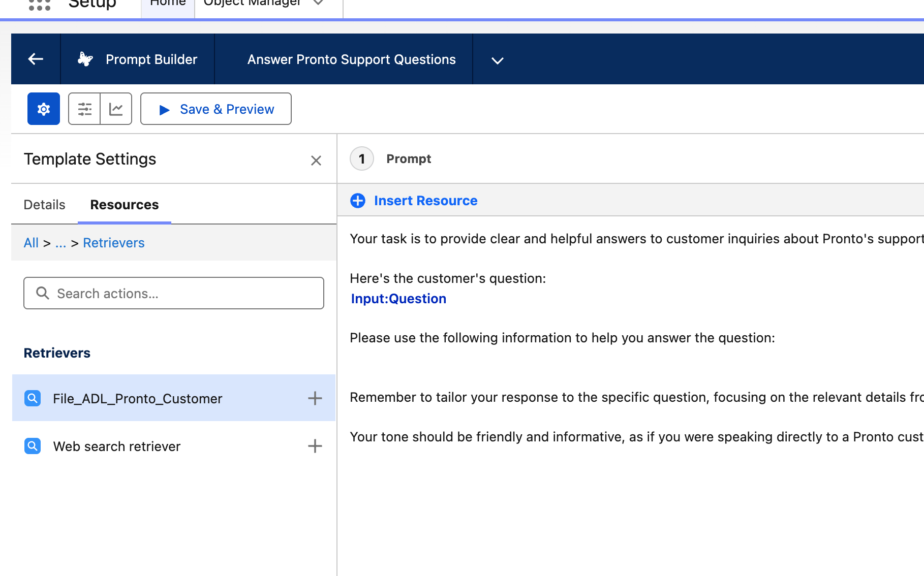Viewport: 924px width, 576px height.
Task: Click the Retrievers section heading
Action: [57, 353]
